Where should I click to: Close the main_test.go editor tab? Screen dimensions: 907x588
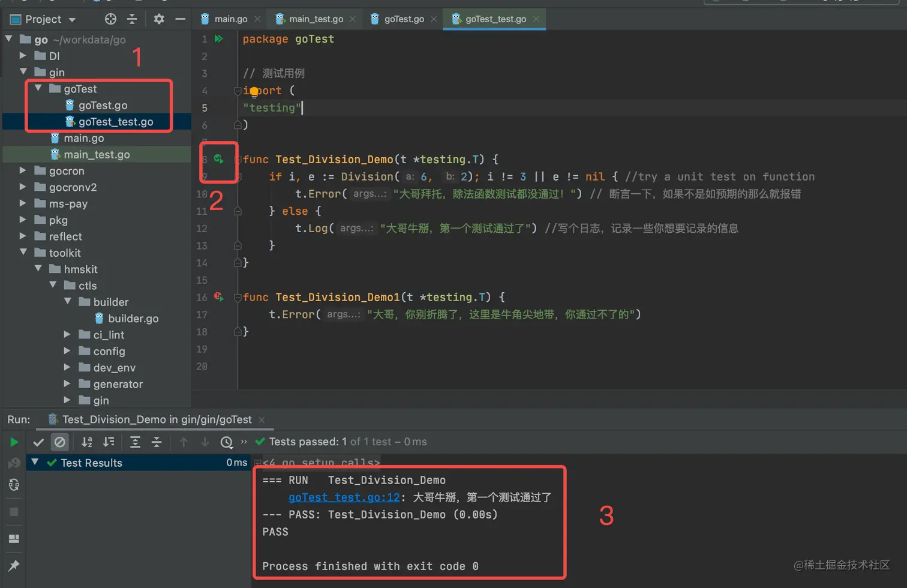tap(353, 19)
